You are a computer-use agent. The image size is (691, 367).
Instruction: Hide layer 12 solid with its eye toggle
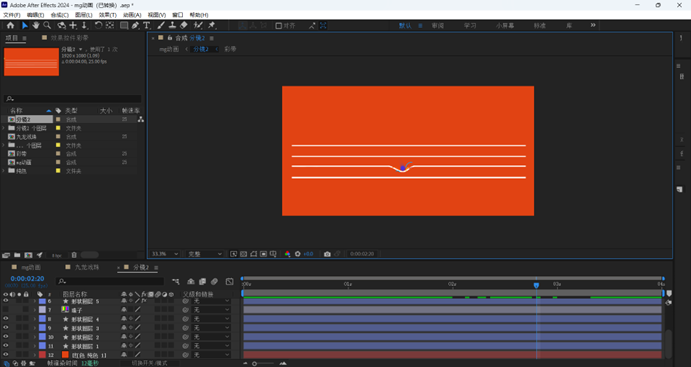coord(6,355)
